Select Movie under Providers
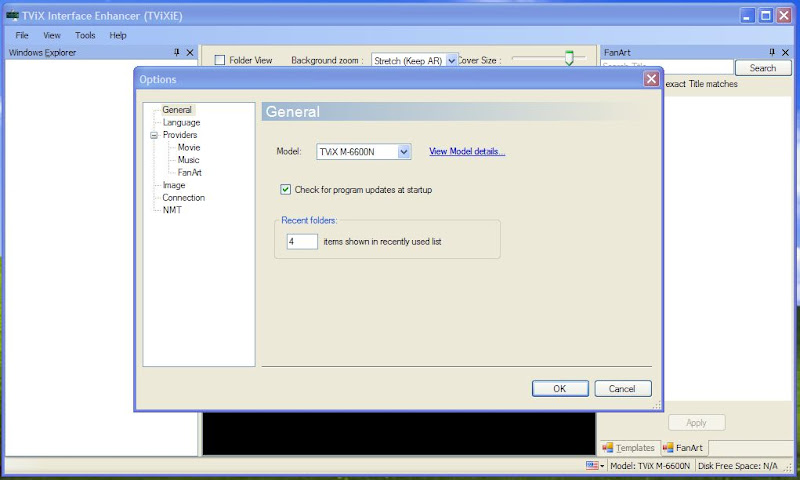Screen dimensions: 800x480 (189, 147)
